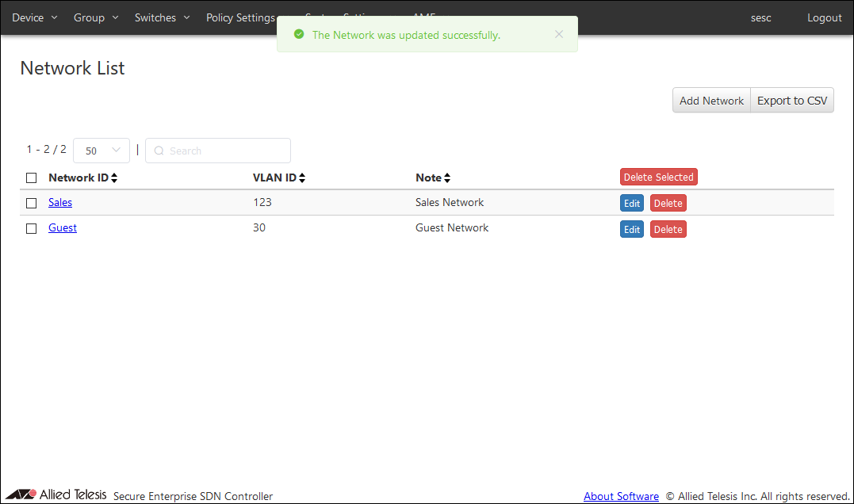
Task: Log out via Logout
Action: tap(824, 17)
